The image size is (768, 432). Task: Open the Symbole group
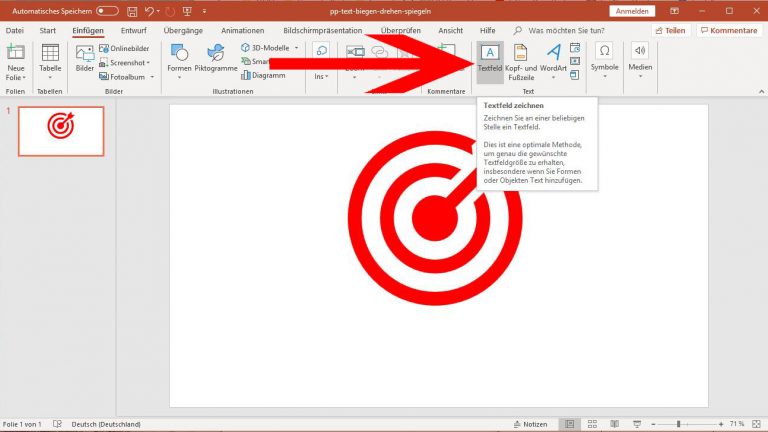tap(604, 60)
